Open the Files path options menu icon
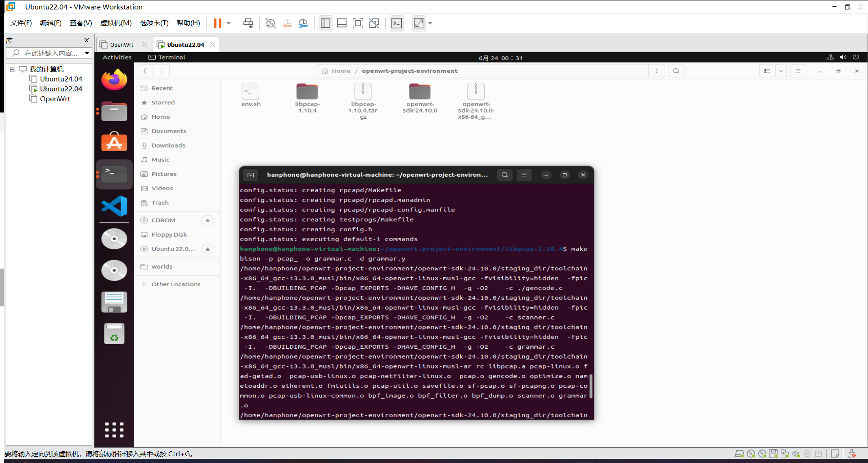This screenshot has width=868, height=463. pos(657,71)
